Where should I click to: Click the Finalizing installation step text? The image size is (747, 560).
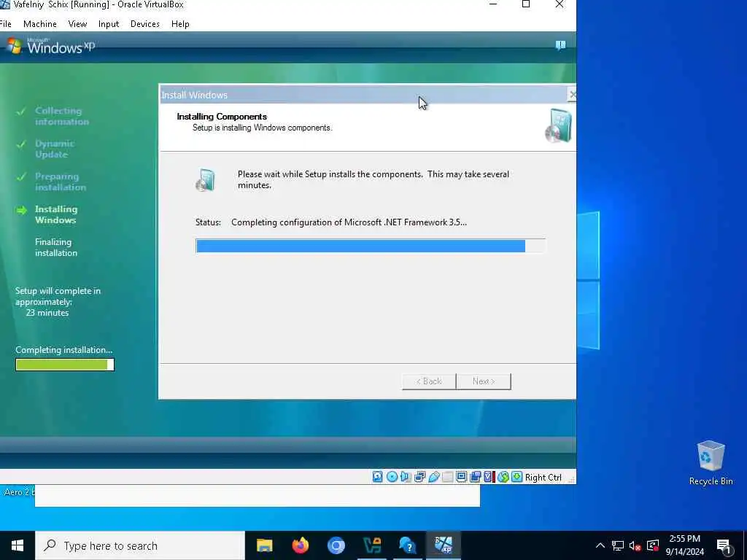click(55, 248)
